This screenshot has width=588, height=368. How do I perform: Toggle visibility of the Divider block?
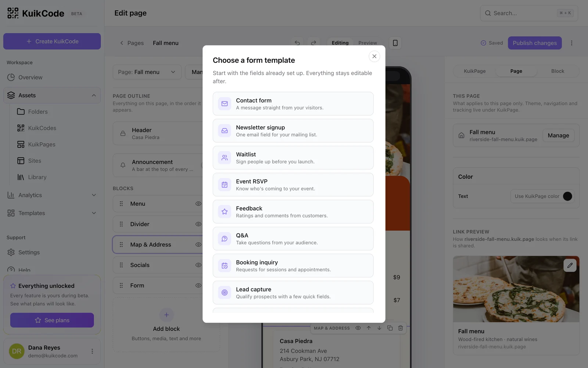[198, 224]
